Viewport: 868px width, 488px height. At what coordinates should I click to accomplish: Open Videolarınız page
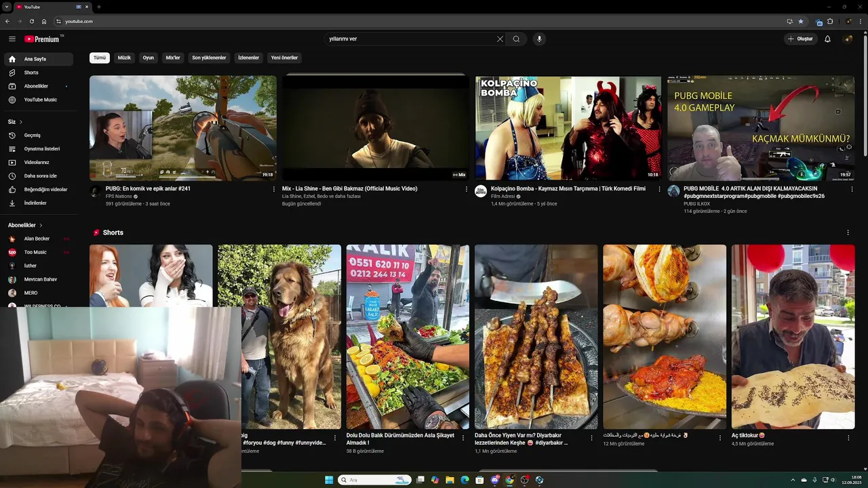39,162
